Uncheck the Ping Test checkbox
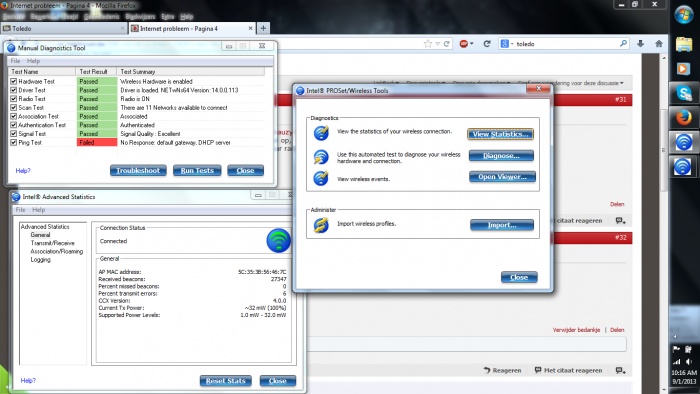 point(13,142)
